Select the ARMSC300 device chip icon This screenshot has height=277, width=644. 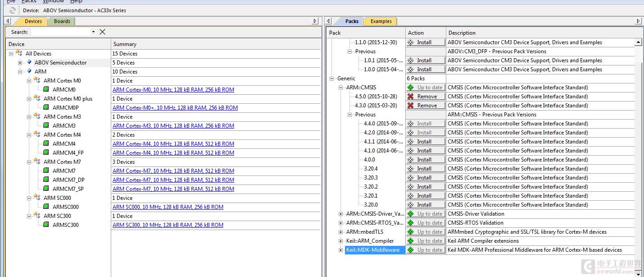46,225
